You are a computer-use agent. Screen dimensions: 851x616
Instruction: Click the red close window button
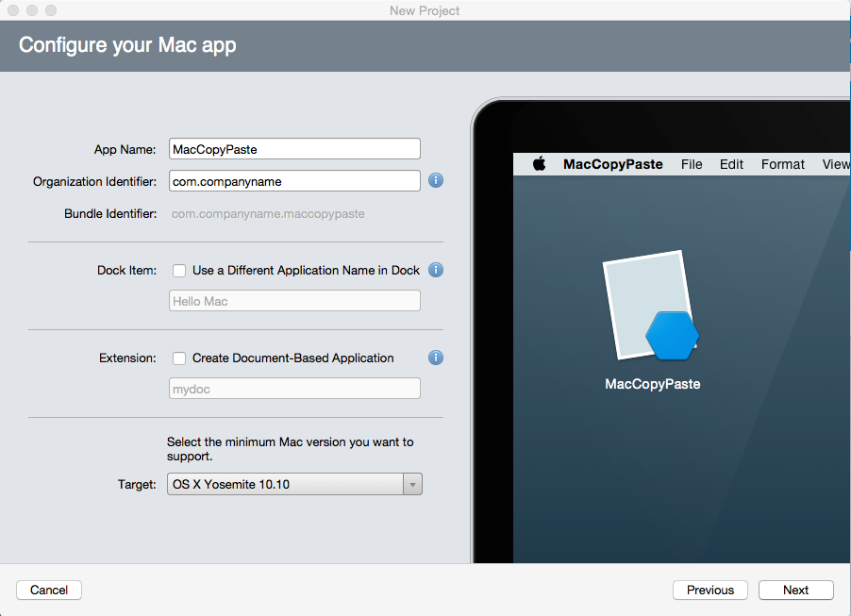pyautogui.click(x=13, y=10)
